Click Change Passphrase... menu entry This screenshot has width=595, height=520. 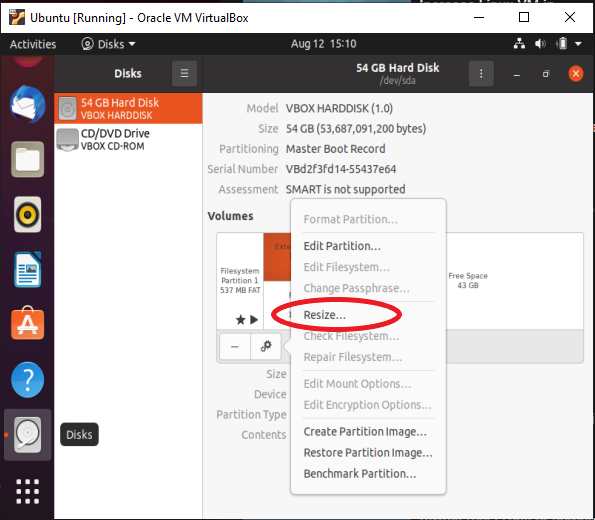(x=356, y=288)
